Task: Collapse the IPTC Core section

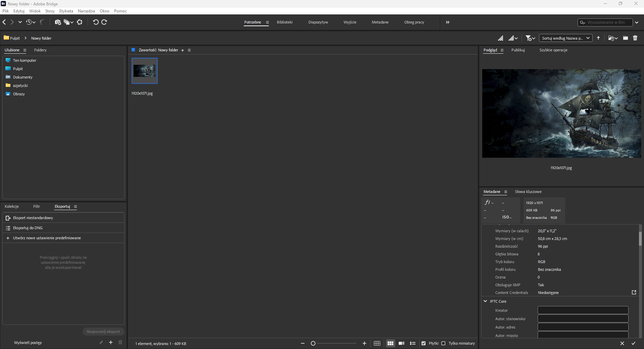Action: pyautogui.click(x=485, y=301)
